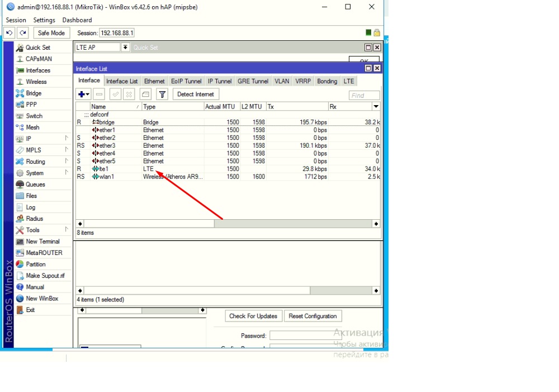Screen dimensions: 559x392
Task: Launch New WinBox
Action: click(42, 299)
